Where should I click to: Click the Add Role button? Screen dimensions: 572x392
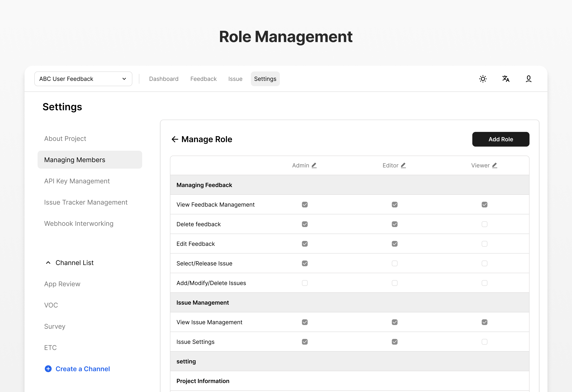[x=501, y=139]
